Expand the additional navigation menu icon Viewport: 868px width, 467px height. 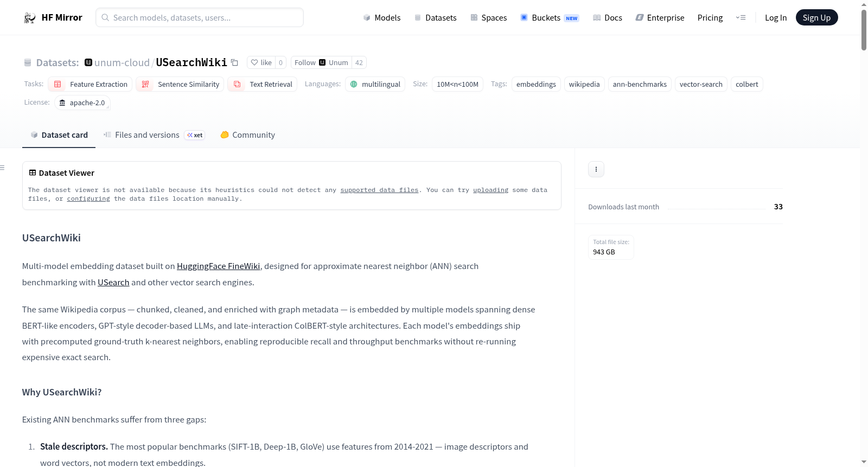[741, 18]
